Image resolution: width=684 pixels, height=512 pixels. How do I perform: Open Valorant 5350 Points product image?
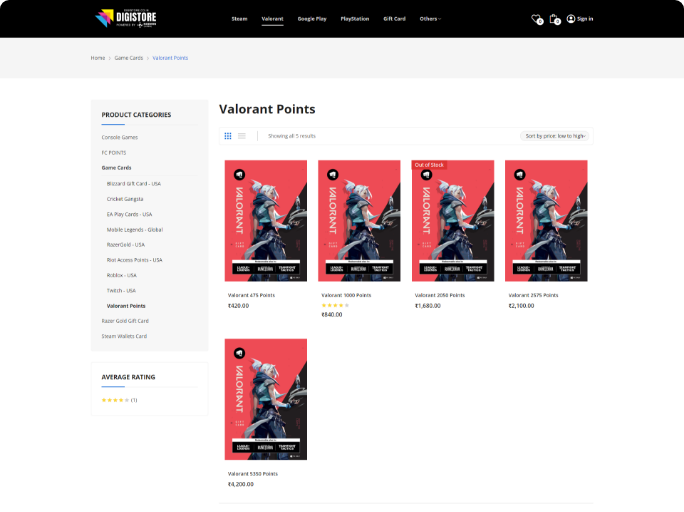coord(266,399)
